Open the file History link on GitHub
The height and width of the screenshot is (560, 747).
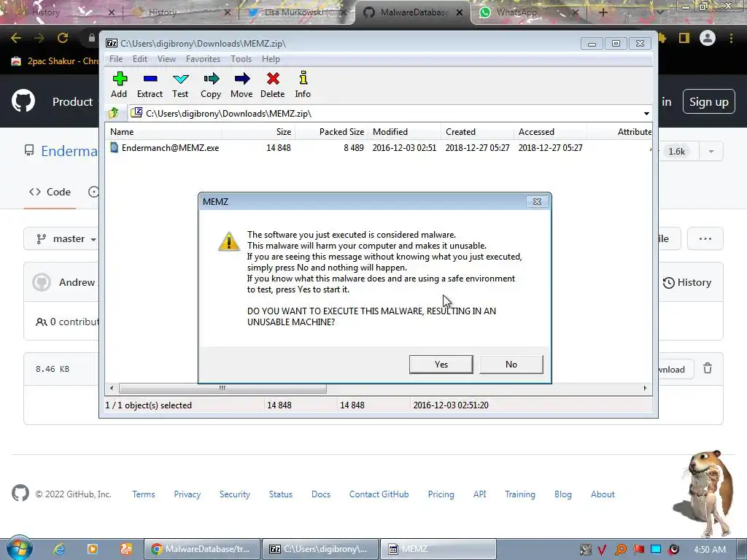point(687,282)
